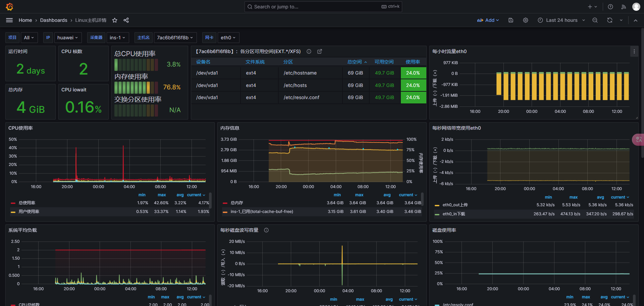Image resolution: width=644 pixels, height=306 pixels.
Task: Refresh the dashboard
Action: (610, 20)
